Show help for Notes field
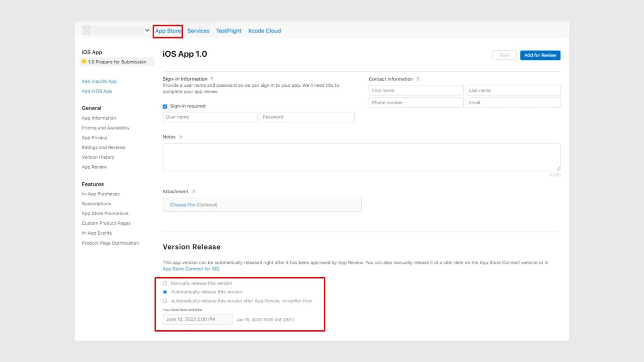The image size is (644, 362). coord(181,137)
